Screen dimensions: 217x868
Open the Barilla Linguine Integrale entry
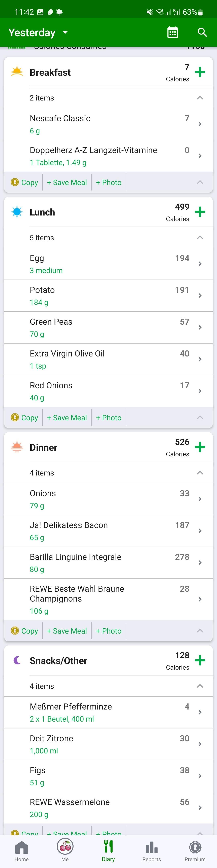[108, 563]
